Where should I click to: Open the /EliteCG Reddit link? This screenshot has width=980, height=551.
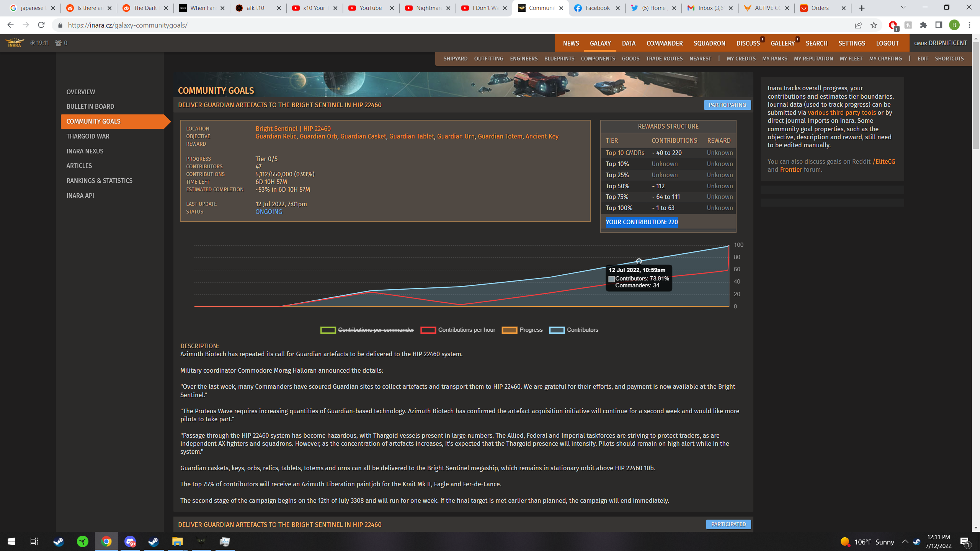884,161
